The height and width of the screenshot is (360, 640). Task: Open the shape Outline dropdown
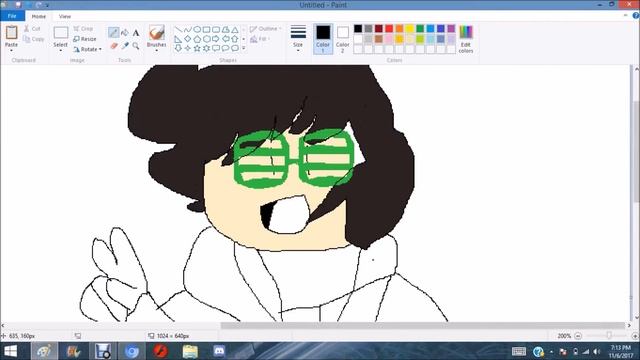pyautogui.click(x=266, y=29)
